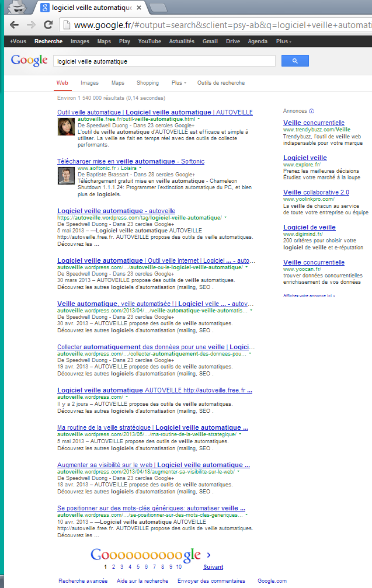Switch to the Images search tab
This screenshot has height=588, width=372.
(89, 83)
